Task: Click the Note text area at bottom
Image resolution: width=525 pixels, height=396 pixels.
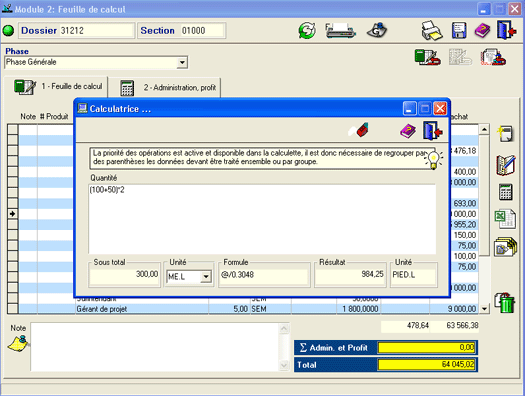Action: pyautogui.click(x=154, y=347)
